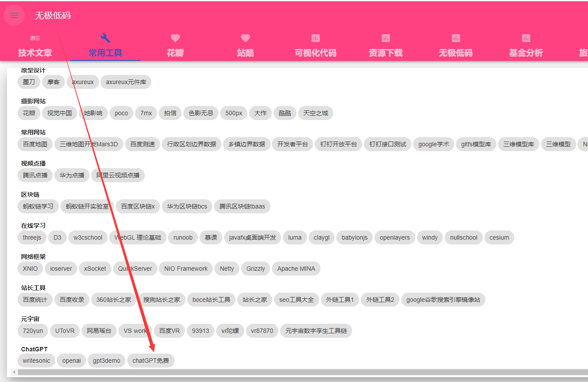This screenshot has height=382, width=588.
Task: Open the hamburger menu in the header
Action: click(14, 16)
